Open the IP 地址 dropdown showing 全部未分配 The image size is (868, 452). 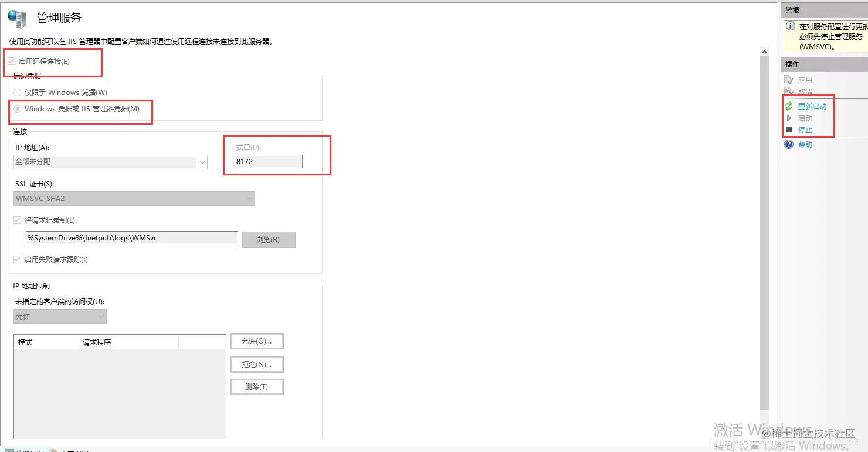coord(110,162)
